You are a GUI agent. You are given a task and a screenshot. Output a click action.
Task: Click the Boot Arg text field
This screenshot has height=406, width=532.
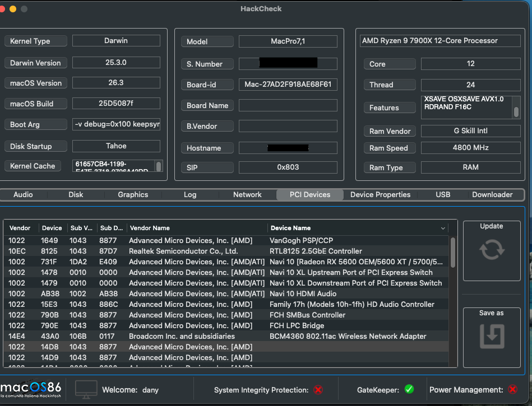click(116, 124)
